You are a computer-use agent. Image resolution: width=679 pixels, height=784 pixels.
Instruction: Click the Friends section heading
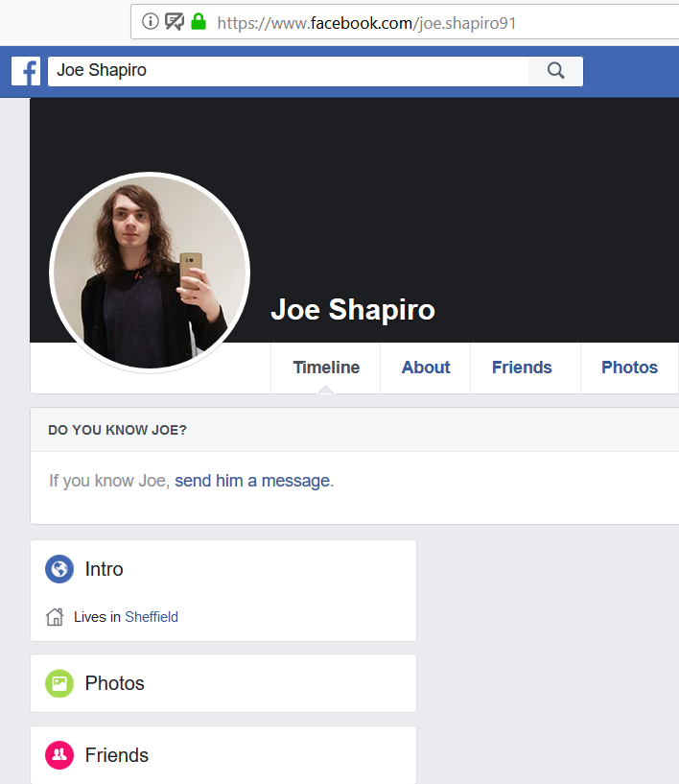click(116, 755)
